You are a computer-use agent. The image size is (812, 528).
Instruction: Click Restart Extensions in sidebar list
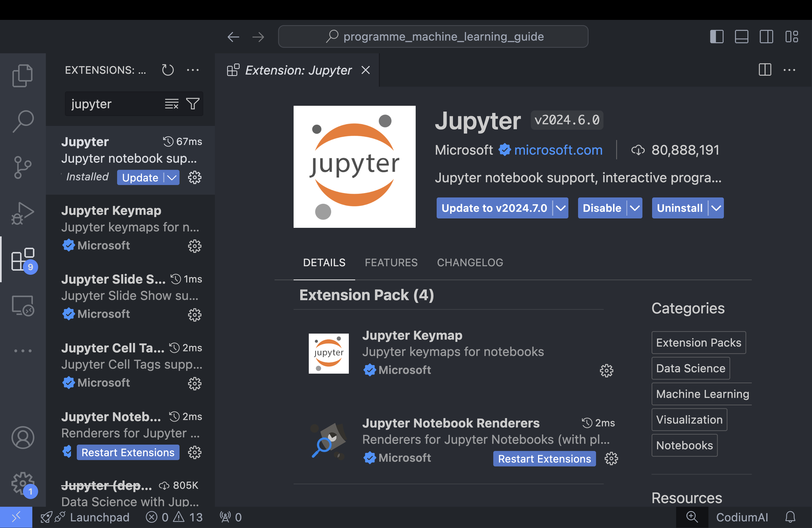coord(128,452)
